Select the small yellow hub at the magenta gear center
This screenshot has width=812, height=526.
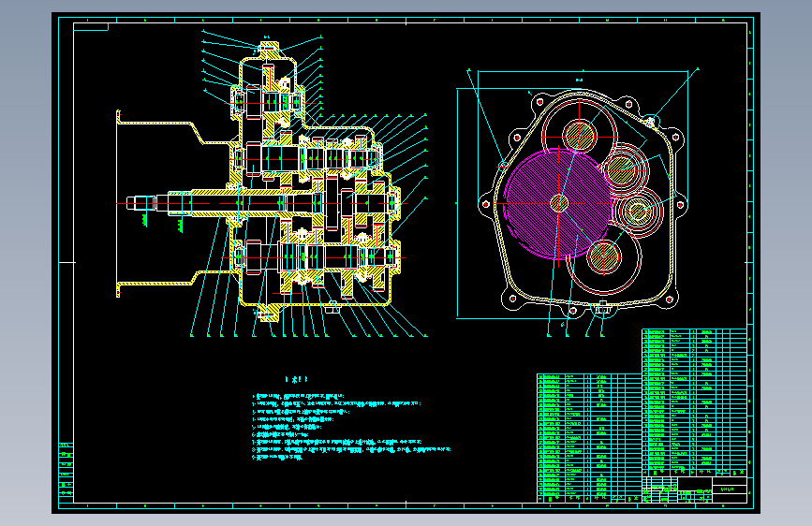[559, 203]
